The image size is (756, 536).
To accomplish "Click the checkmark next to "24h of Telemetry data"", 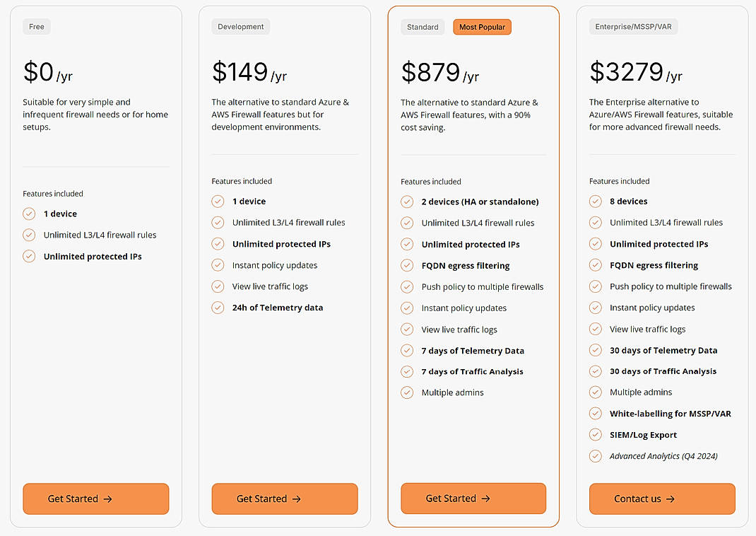I will pos(218,308).
